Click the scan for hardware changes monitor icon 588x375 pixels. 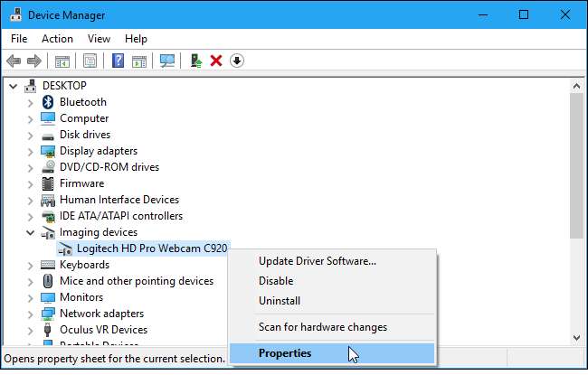point(167,61)
